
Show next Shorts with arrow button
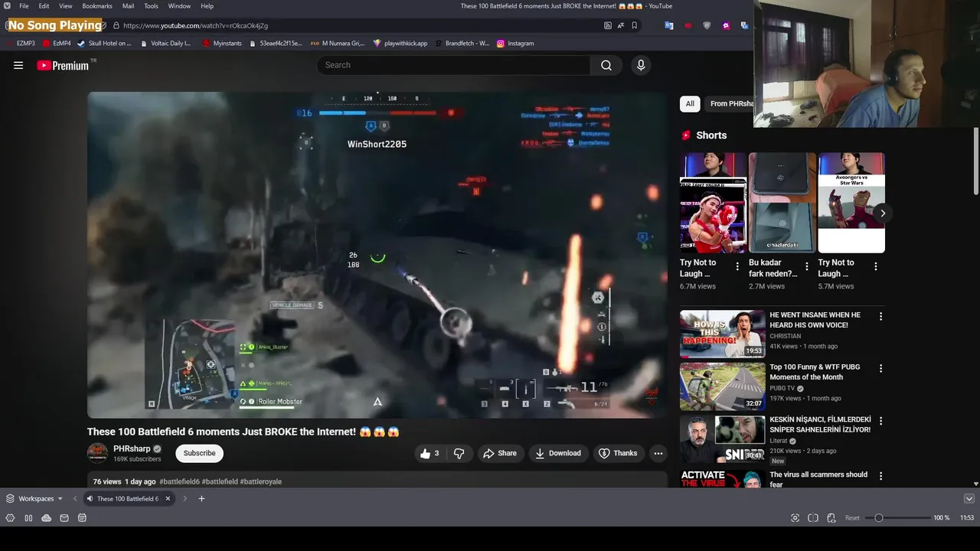tap(883, 214)
